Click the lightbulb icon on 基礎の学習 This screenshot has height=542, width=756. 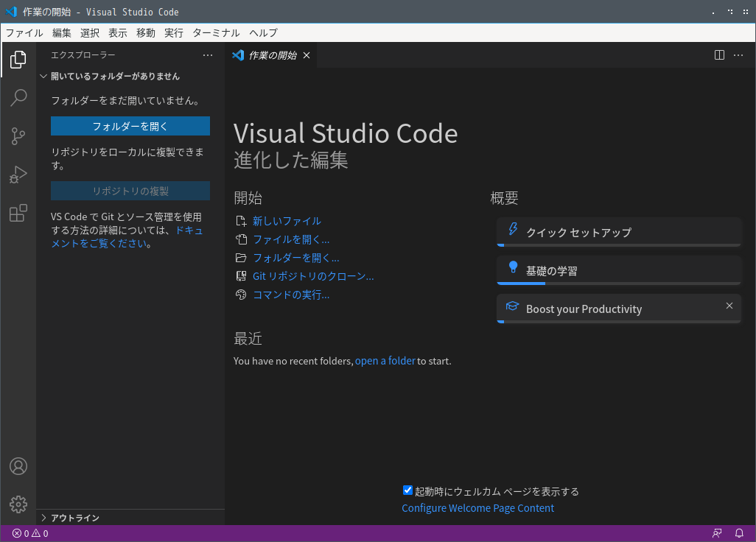(x=513, y=267)
